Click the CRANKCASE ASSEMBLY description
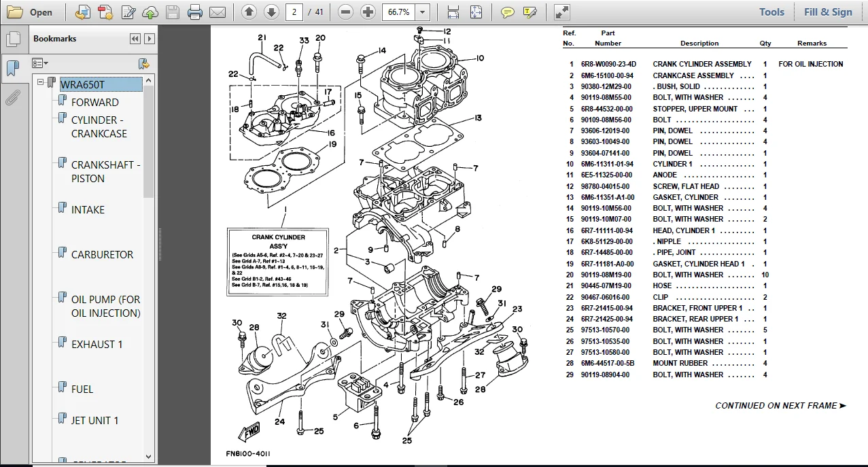Image resolution: width=868 pixels, height=467 pixels. tap(693, 75)
